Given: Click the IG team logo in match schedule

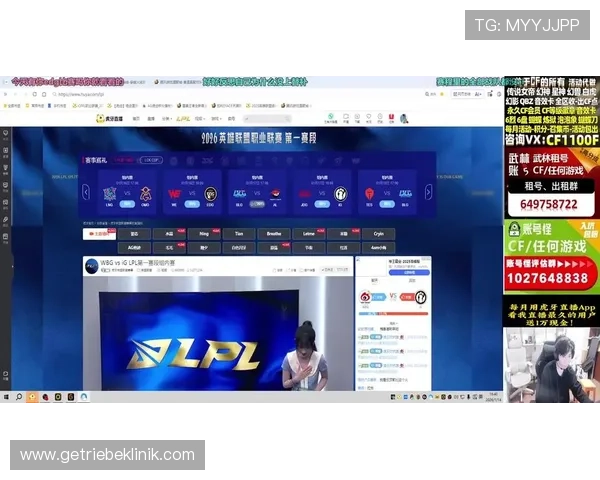Looking at the screenshot, I should pos(340,194).
